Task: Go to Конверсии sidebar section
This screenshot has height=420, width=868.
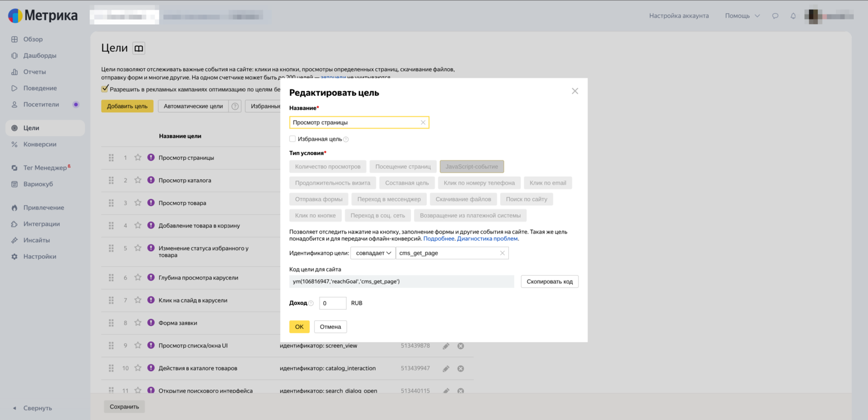Action: [x=40, y=144]
